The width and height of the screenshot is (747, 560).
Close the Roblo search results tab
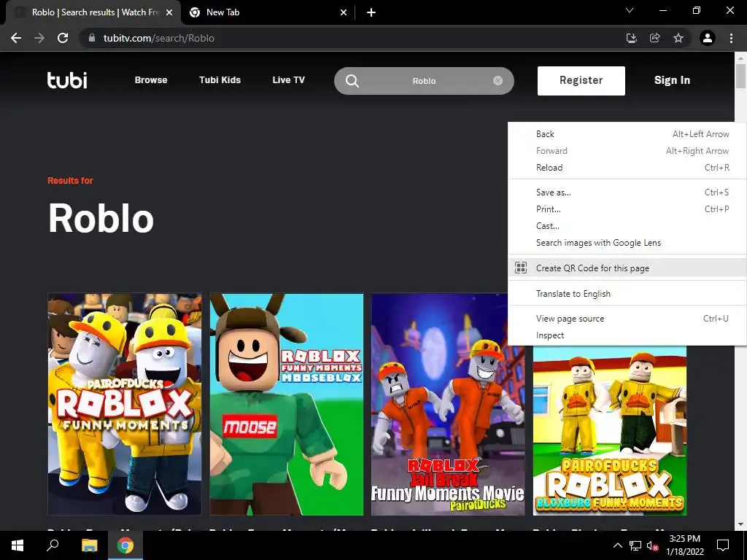(169, 12)
